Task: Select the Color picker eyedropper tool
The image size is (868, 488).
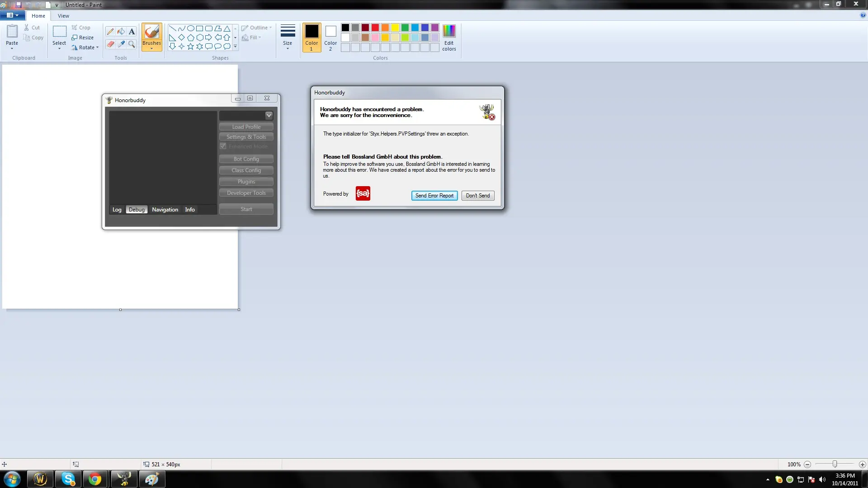Action: point(121,44)
